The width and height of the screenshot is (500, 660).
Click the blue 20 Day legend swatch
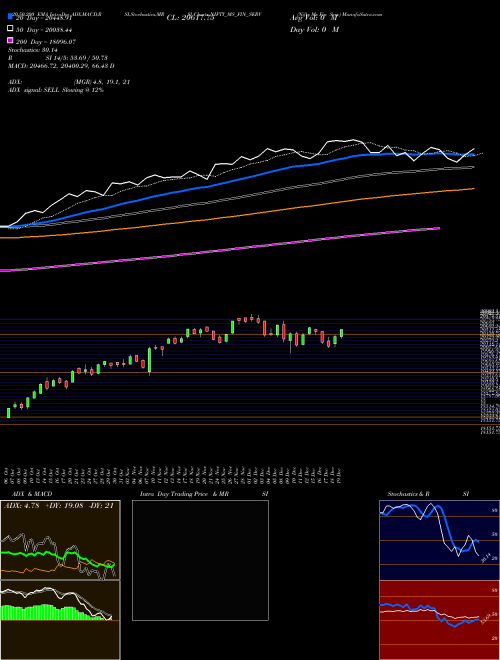10,16
